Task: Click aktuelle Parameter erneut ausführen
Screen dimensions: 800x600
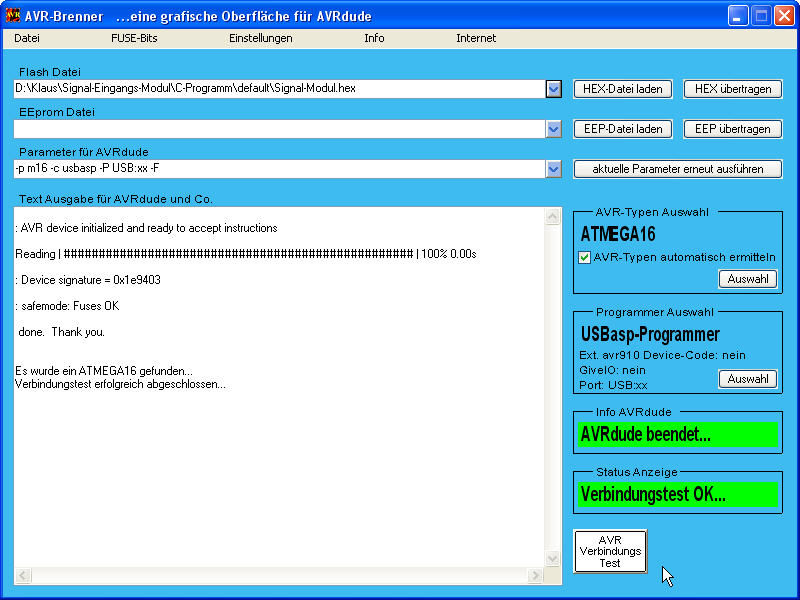Action: (x=678, y=169)
